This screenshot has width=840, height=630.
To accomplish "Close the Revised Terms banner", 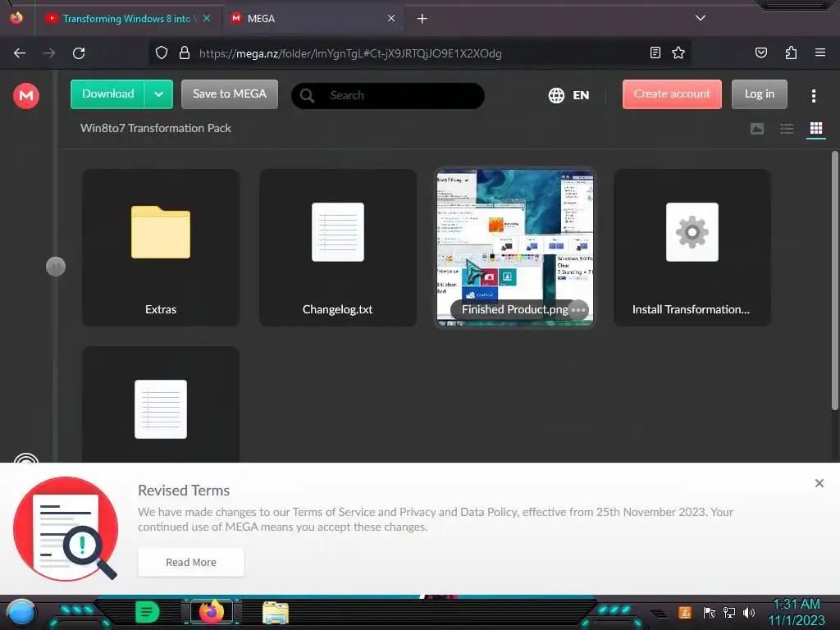I will 819,483.
